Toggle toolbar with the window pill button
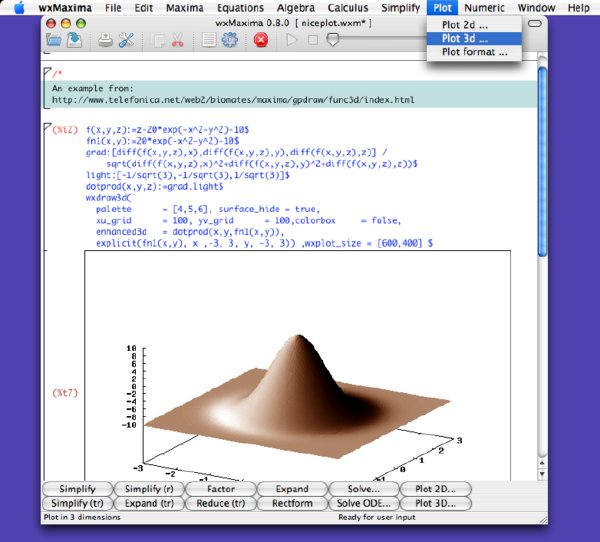This screenshot has width=600, height=542. point(535,24)
